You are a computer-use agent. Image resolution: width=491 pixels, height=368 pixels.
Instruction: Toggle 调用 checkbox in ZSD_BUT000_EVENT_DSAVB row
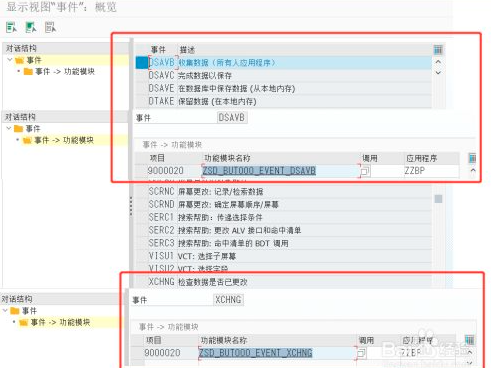[365, 172]
